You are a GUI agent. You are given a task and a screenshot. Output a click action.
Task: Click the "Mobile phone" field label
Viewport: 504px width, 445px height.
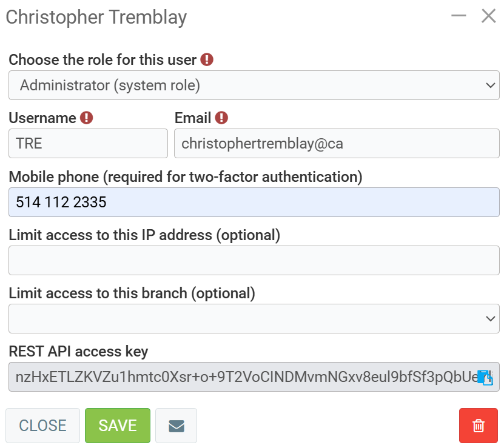(x=185, y=177)
